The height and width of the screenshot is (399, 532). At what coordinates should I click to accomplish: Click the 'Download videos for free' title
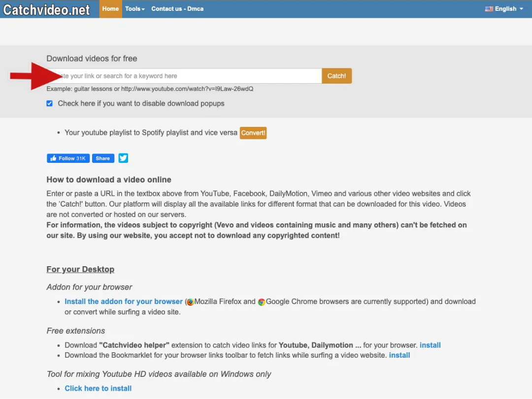tap(92, 59)
